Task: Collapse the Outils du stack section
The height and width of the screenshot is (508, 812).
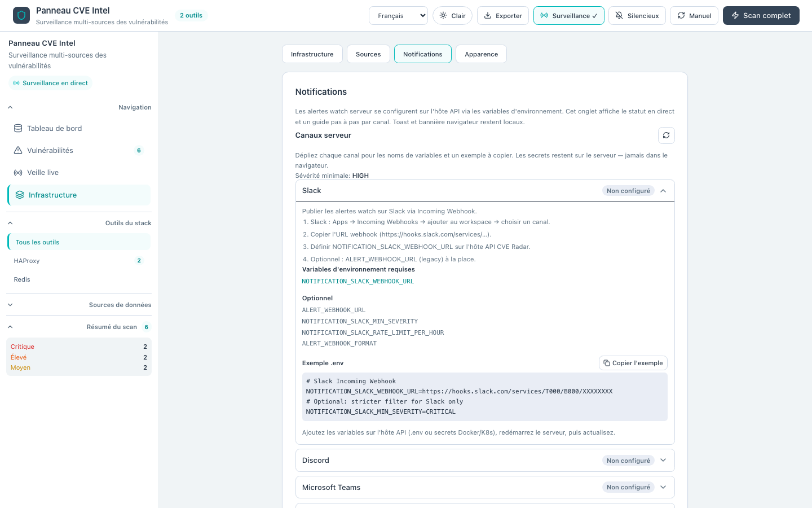Action: [x=79, y=223]
